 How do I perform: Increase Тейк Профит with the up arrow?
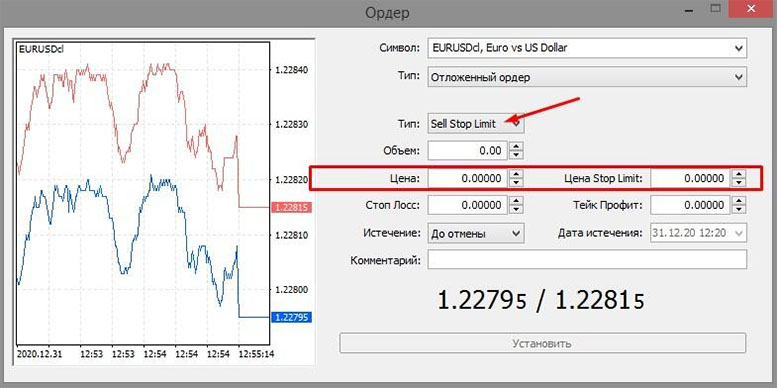[x=739, y=201]
